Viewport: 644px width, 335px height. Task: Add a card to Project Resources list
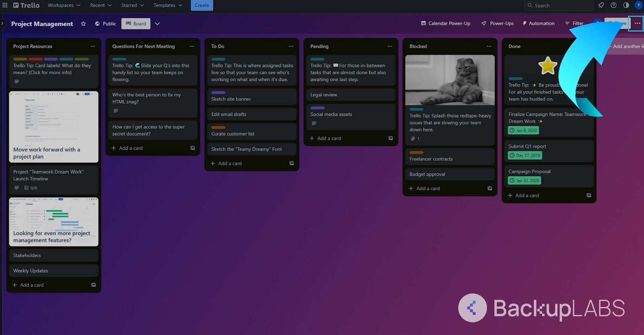(28, 285)
